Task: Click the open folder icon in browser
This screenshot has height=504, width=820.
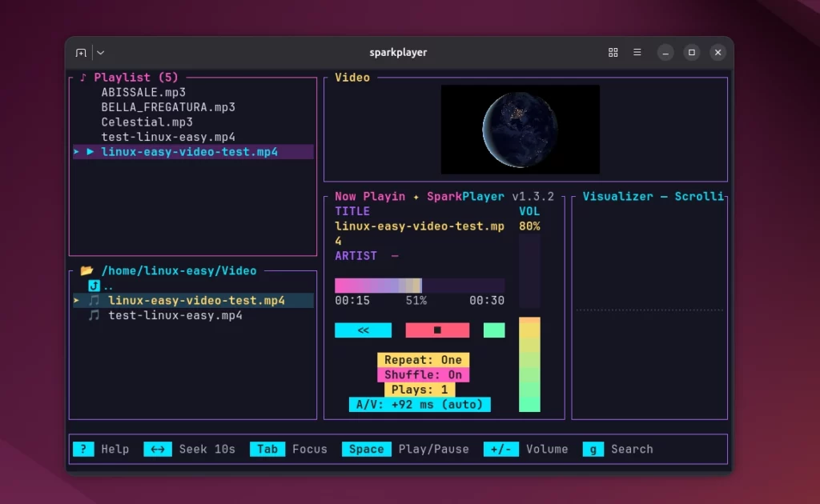Action: 86,270
